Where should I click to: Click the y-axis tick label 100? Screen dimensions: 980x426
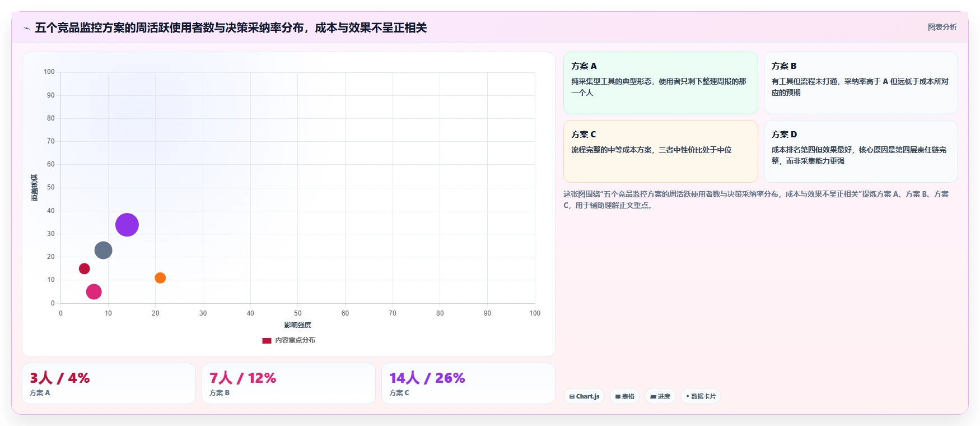tap(49, 72)
